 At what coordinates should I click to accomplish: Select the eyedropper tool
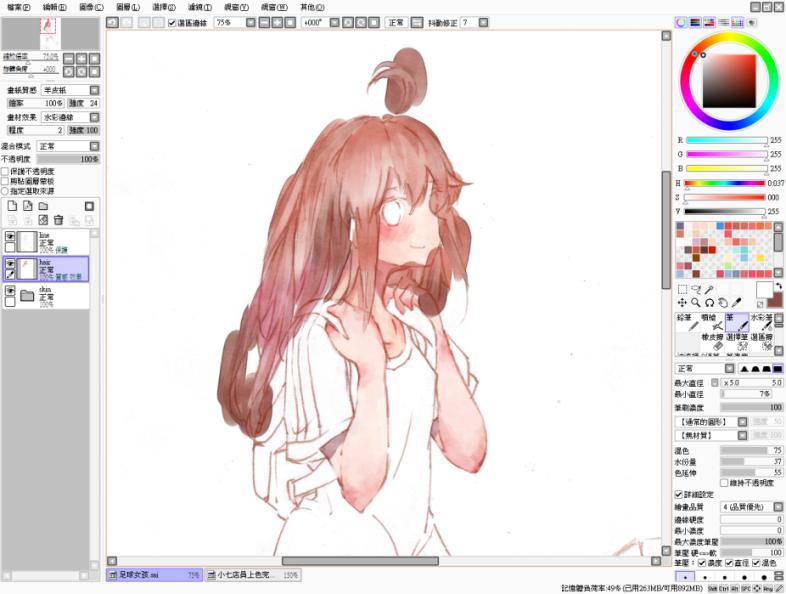click(x=736, y=302)
